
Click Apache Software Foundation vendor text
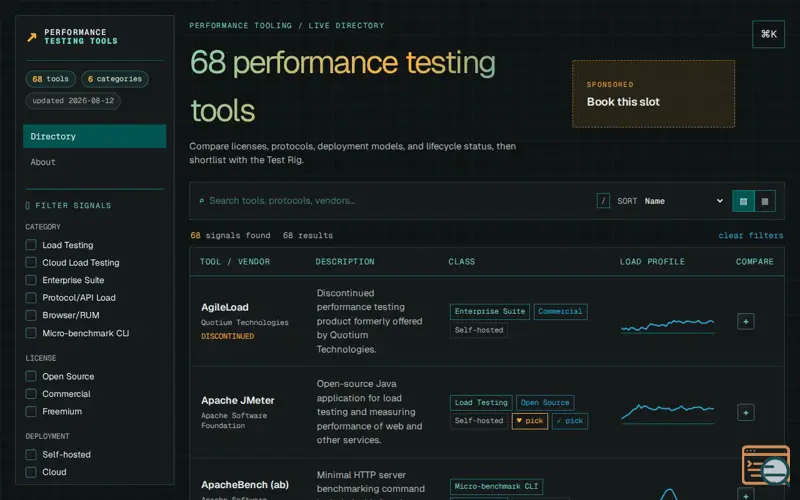(234, 420)
